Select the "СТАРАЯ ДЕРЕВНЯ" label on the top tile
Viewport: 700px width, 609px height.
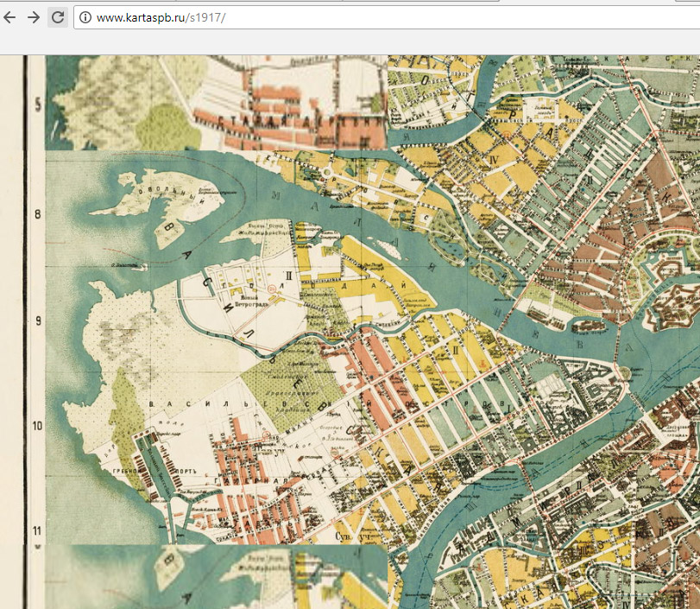point(302,123)
